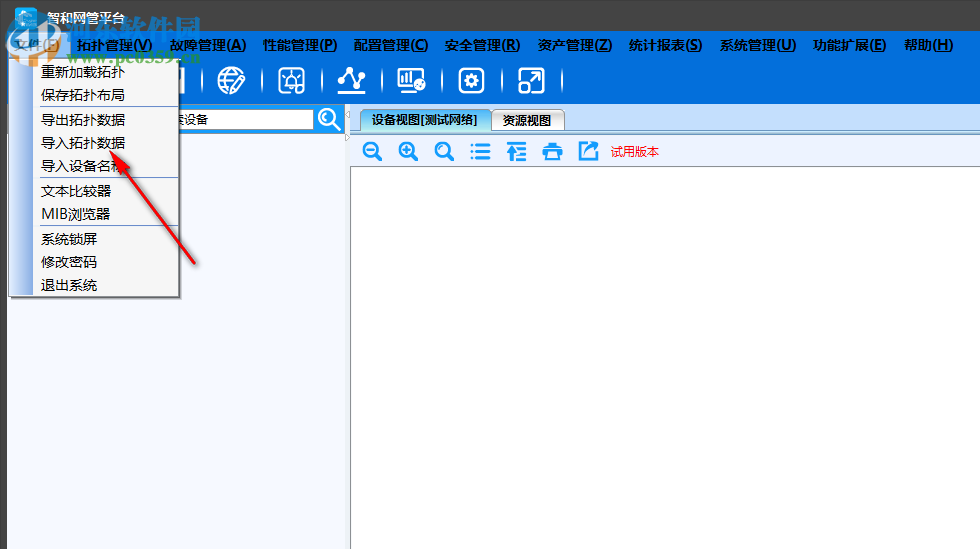This screenshot has width=980, height=549.
Task: Select 重新加载拓扑 menu entry
Action: (83, 72)
